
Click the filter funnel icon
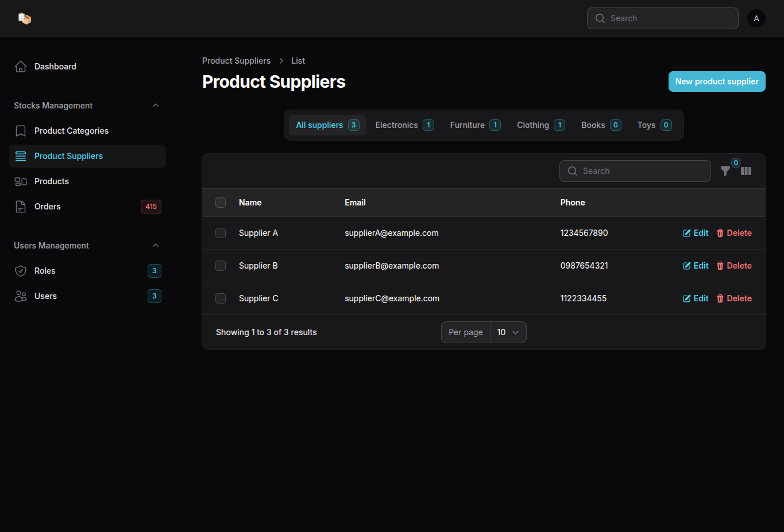pos(725,171)
